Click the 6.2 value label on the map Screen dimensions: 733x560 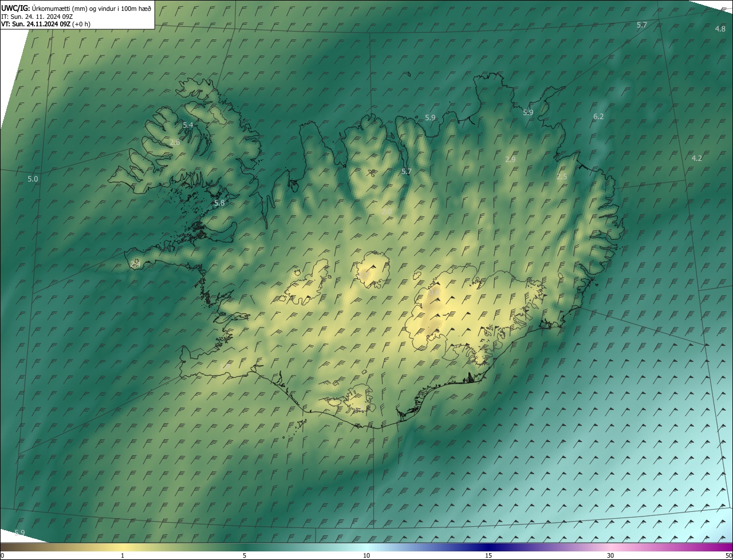(x=598, y=116)
